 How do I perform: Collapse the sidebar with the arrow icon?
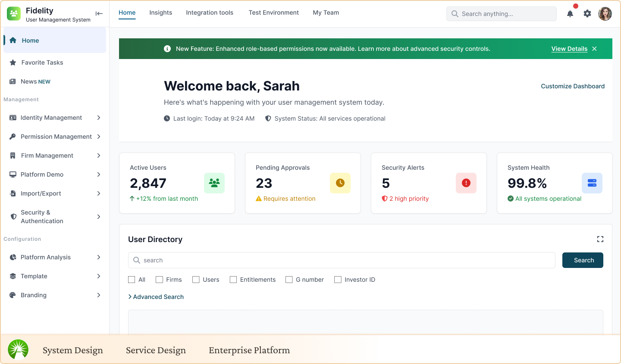pyautogui.click(x=99, y=14)
